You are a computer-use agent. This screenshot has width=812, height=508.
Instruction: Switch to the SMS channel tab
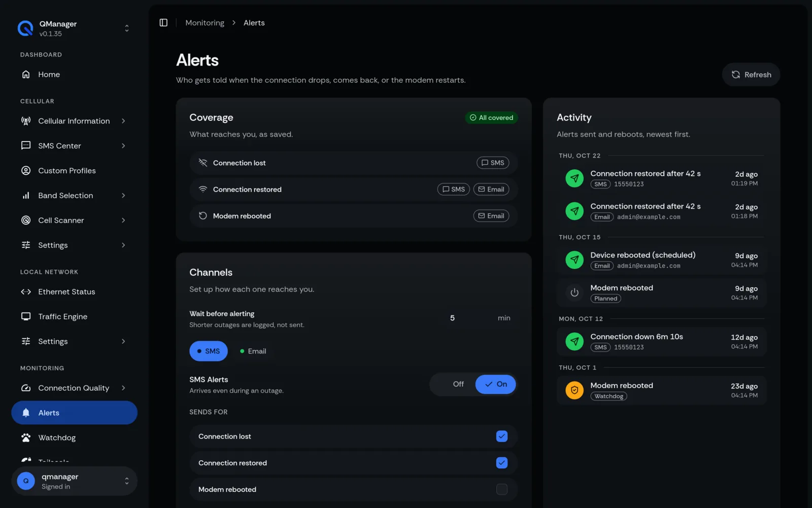tap(209, 351)
